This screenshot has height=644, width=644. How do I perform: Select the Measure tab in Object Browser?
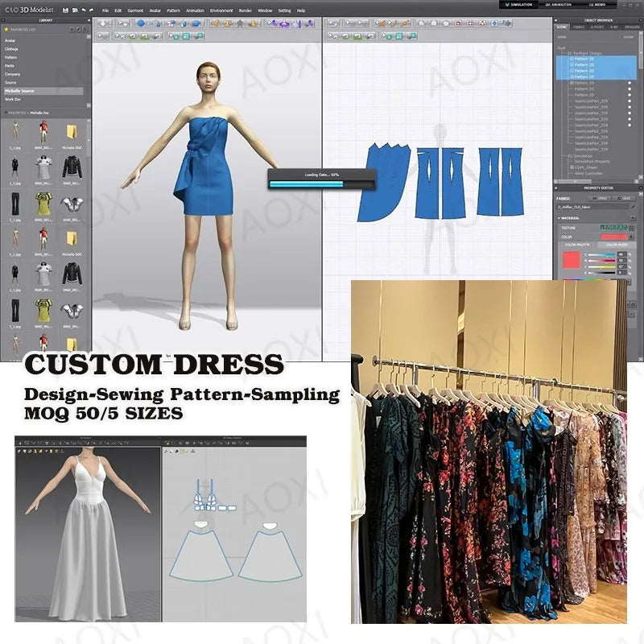coord(632,27)
